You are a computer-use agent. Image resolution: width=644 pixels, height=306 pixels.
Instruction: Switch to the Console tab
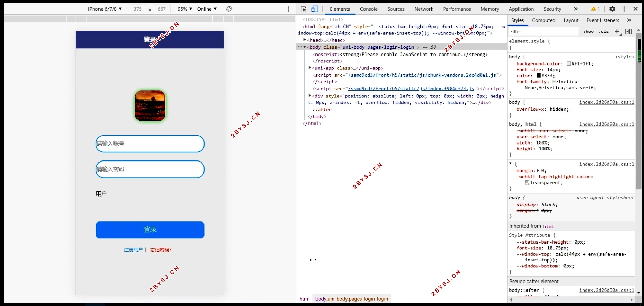click(x=369, y=9)
